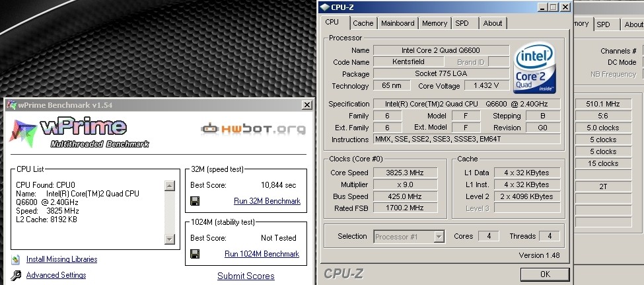This screenshot has height=285, width=644.
Task: Click the 2T command rate value
Action: (x=603, y=186)
